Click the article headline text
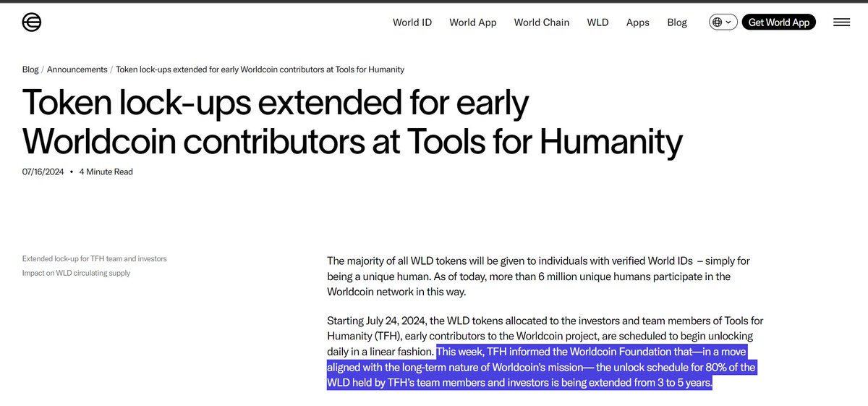 tap(352, 123)
